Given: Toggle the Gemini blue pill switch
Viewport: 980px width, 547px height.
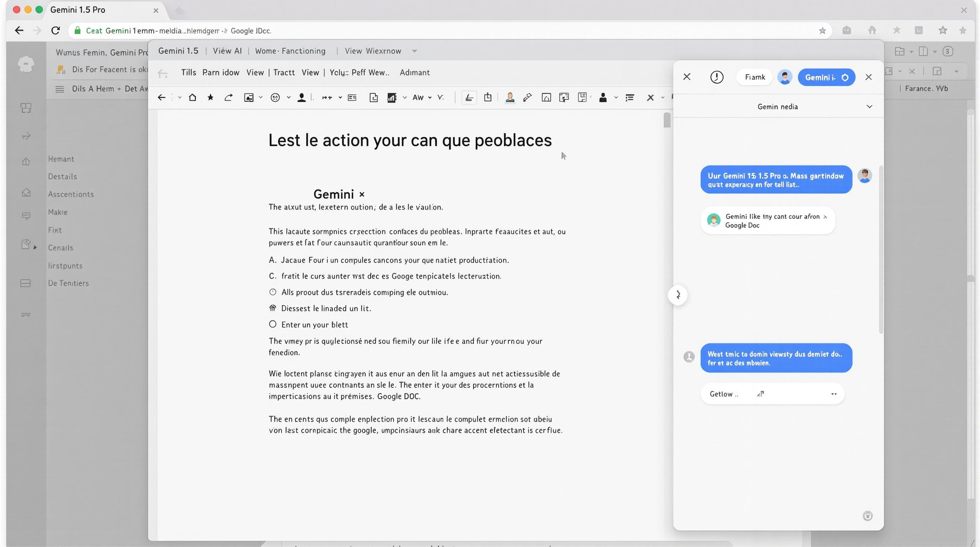Looking at the screenshot, I should click(826, 77).
